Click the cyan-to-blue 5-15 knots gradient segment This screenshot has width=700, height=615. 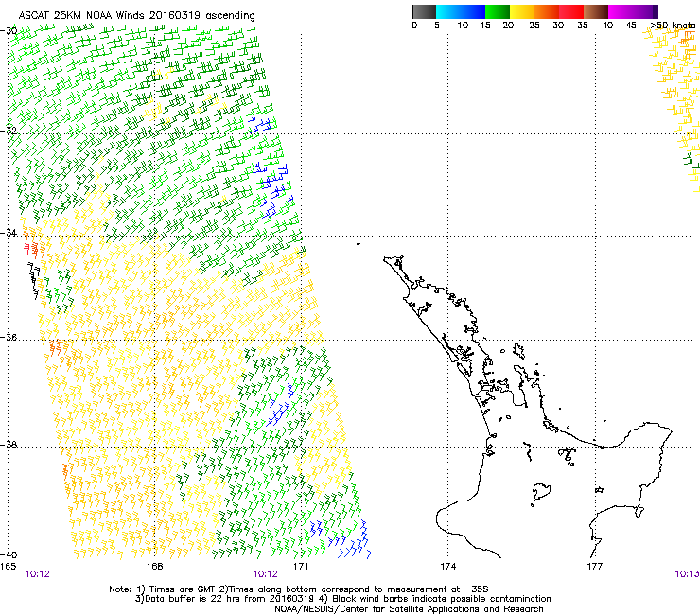coord(461,11)
